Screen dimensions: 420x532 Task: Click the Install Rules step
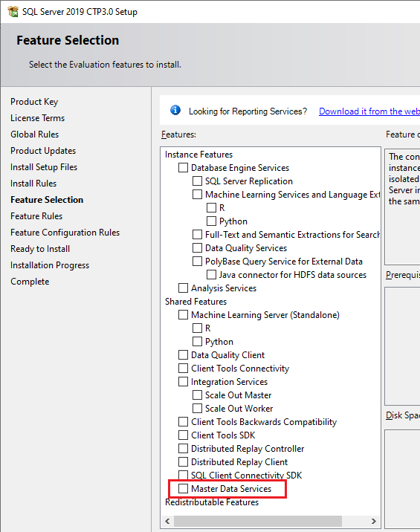coord(33,184)
